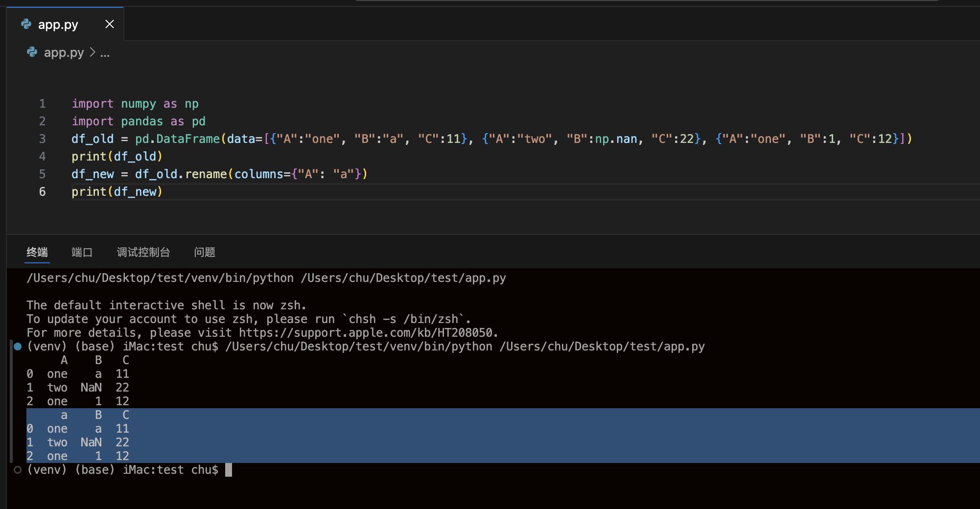Click the filled blue command marker in terminal
Viewport: 980px width, 509px height.
point(18,347)
